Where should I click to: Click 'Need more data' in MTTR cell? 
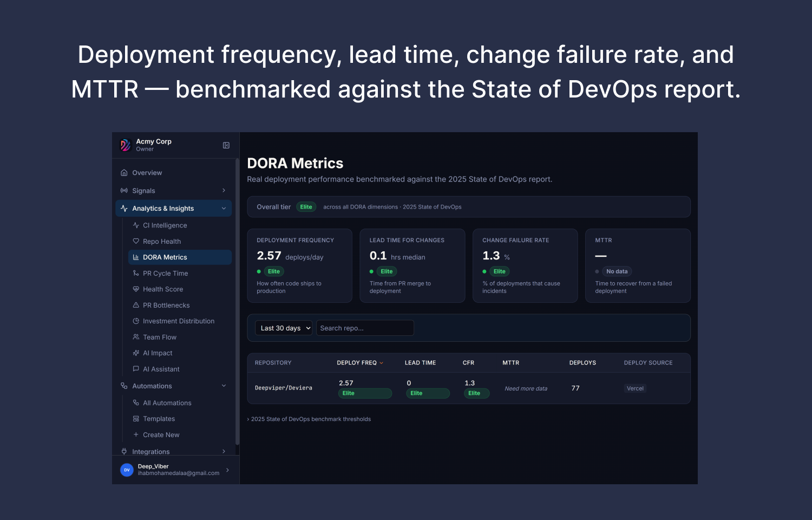[526, 388]
